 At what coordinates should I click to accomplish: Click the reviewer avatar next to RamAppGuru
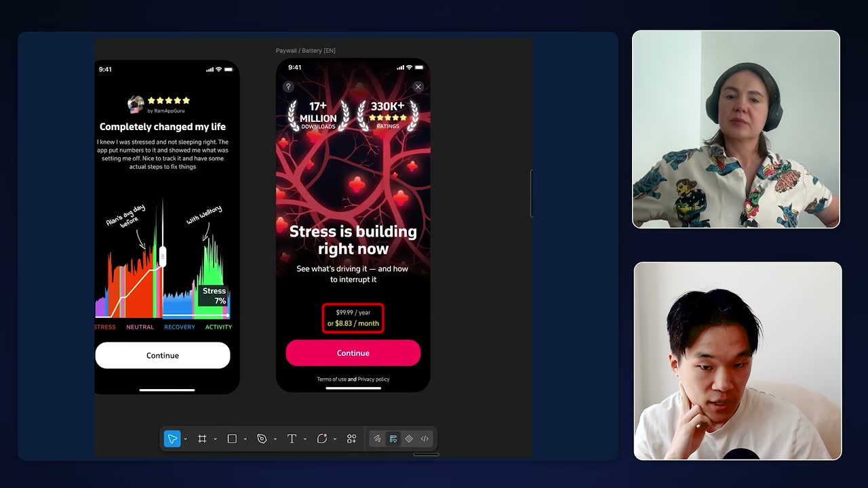point(136,104)
